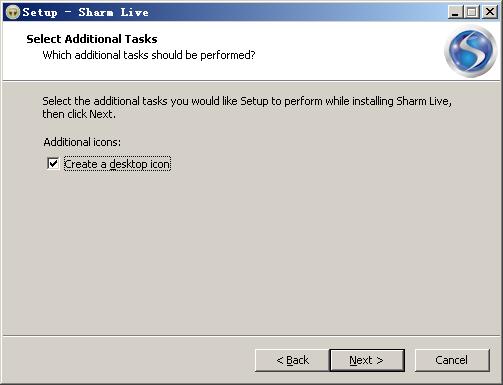Click empty space left of the Back button
Screen dimensions: 503x385
pyautogui.click(x=130, y=360)
